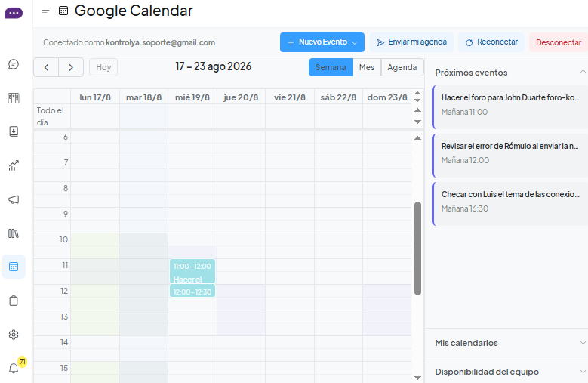Click the '17 – 23 ago 2026' date range title
This screenshot has width=588, height=383.
[x=214, y=66]
